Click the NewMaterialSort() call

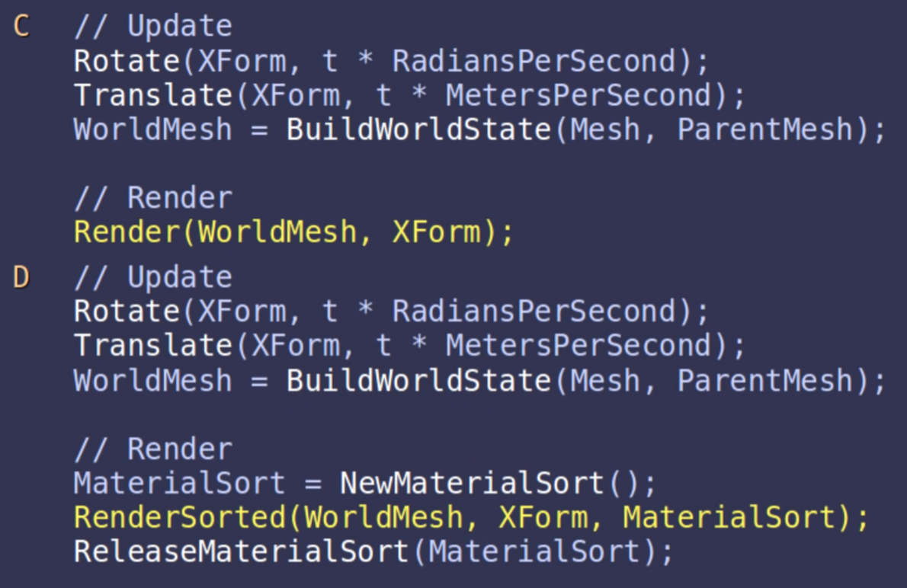click(497, 483)
